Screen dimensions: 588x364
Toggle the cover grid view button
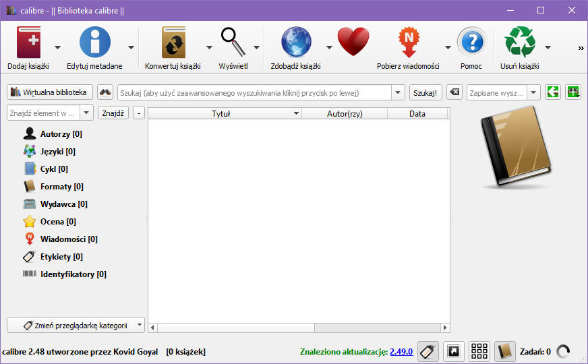coord(479,351)
